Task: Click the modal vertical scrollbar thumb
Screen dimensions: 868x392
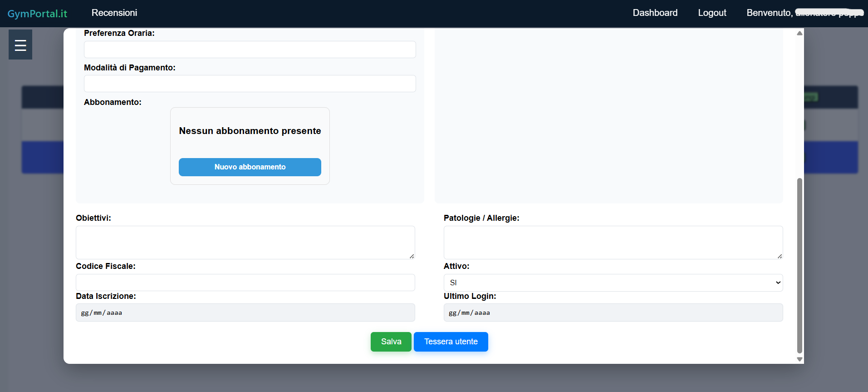Action: click(x=799, y=265)
